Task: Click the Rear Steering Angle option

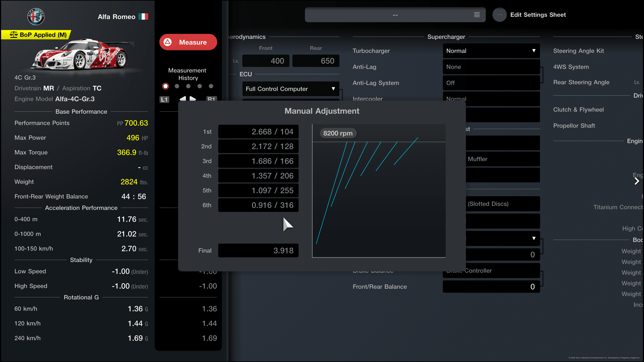Action: click(x=581, y=82)
